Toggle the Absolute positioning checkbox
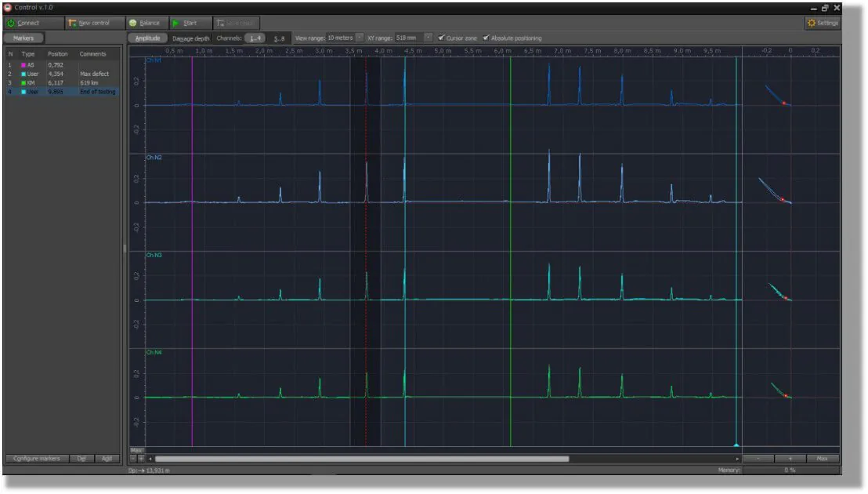 coord(486,38)
